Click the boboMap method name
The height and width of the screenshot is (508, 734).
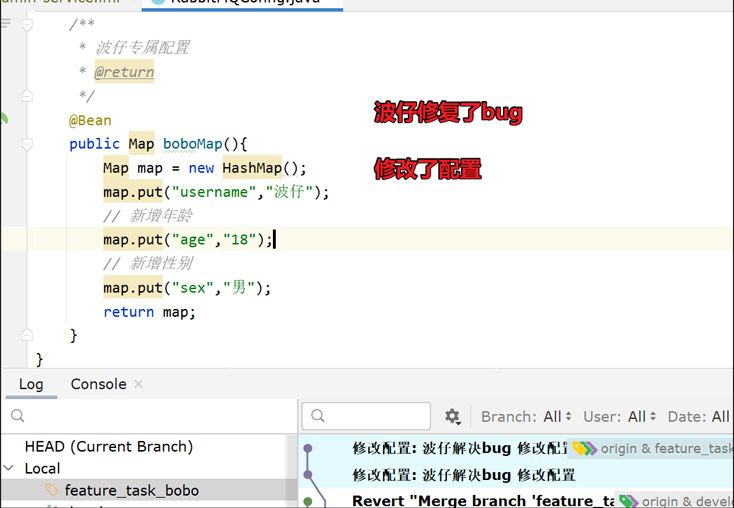click(x=192, y=144)
